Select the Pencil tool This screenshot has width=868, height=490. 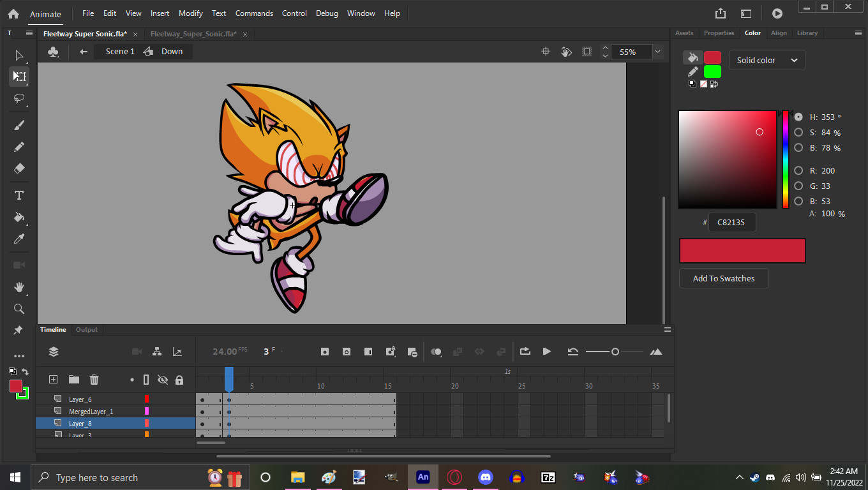19,147
